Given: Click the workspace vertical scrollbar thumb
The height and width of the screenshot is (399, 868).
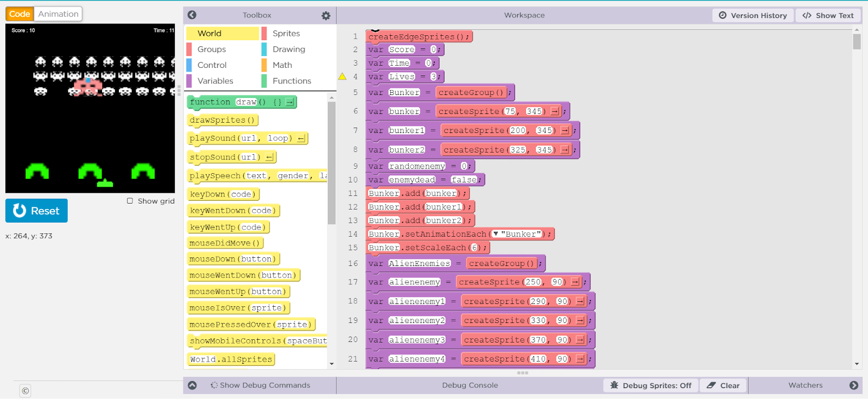Looking at the screenshot, I should [857, 42].
